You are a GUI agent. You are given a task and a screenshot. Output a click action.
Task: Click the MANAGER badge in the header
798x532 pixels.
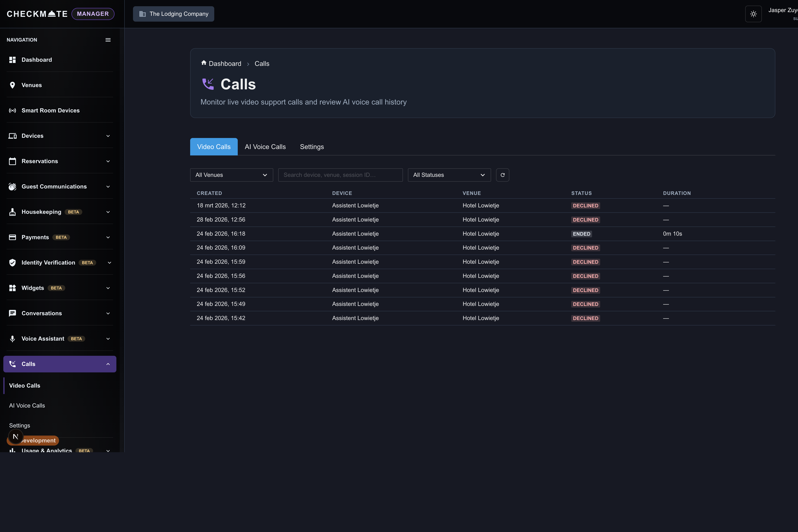93,14
